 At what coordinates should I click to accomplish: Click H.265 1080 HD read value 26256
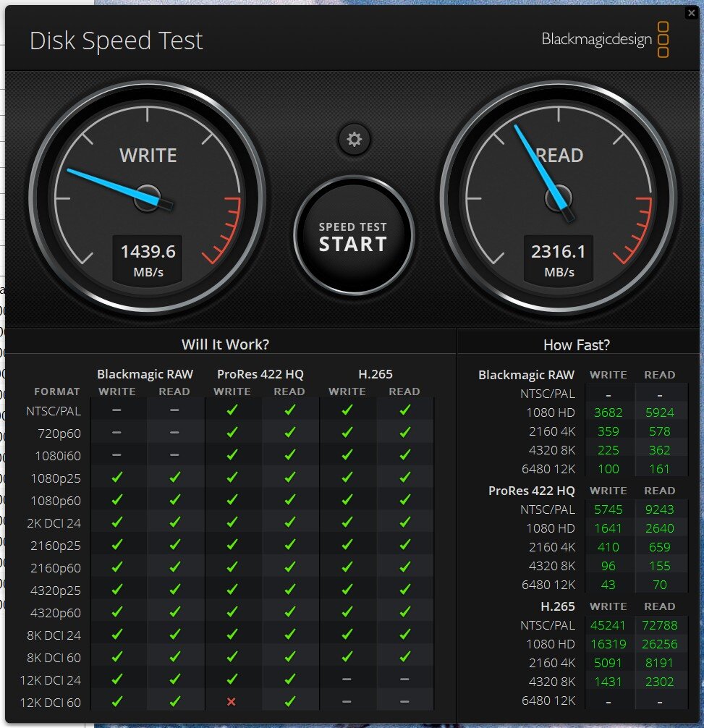[659, 644]
